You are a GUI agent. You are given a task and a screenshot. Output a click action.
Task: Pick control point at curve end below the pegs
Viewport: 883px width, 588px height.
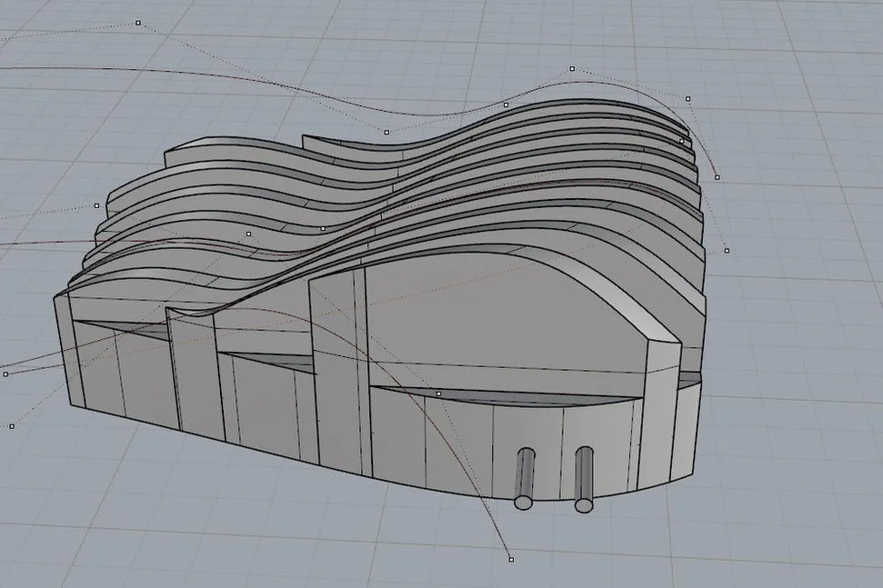point(511,559)
